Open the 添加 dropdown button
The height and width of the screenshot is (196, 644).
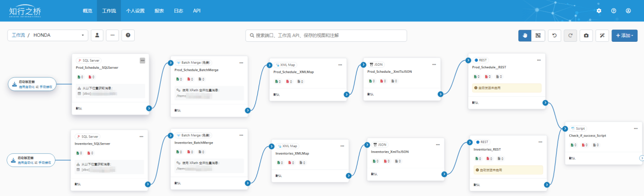click(625, 36)
